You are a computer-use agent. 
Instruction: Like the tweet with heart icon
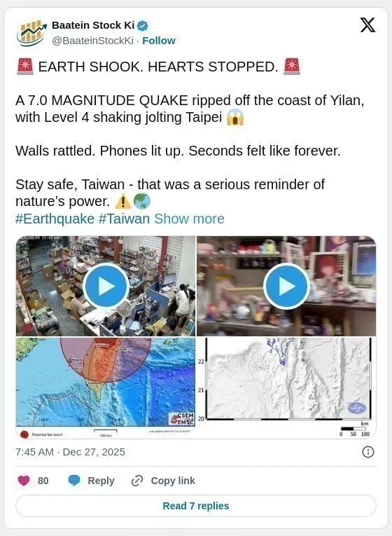coord(24,481)
